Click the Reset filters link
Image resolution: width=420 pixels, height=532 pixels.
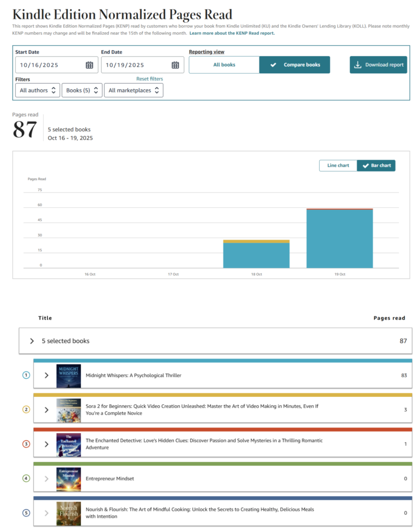pyautogui.click(x=149, y=79)
